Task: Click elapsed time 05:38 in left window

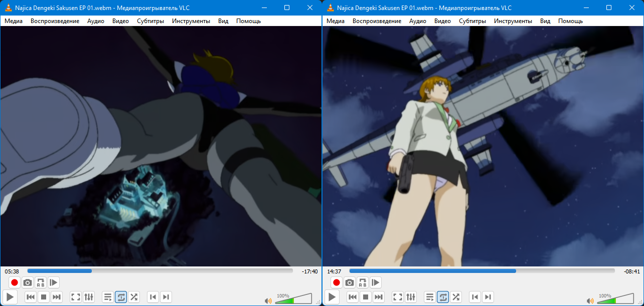Action: click(x=12, y=271)
